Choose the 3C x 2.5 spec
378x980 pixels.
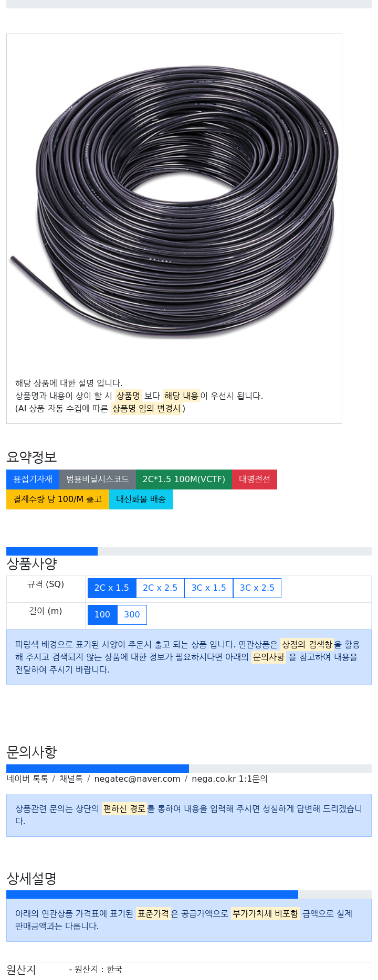point(257,588)
